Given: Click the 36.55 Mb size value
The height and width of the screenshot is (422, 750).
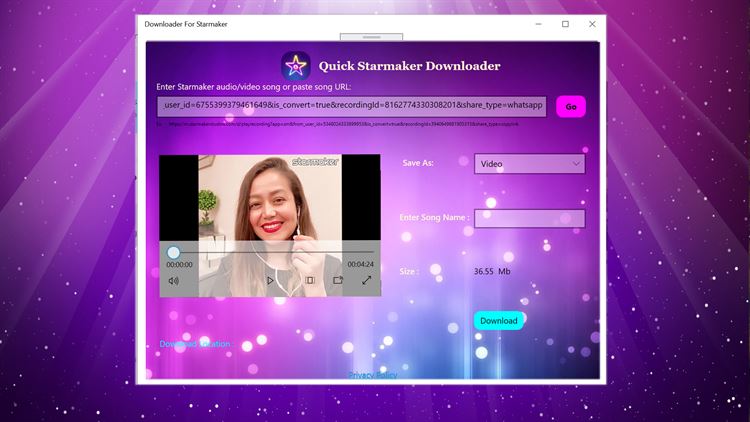Looking at the screenshot, I should click(x=492, y=271).
